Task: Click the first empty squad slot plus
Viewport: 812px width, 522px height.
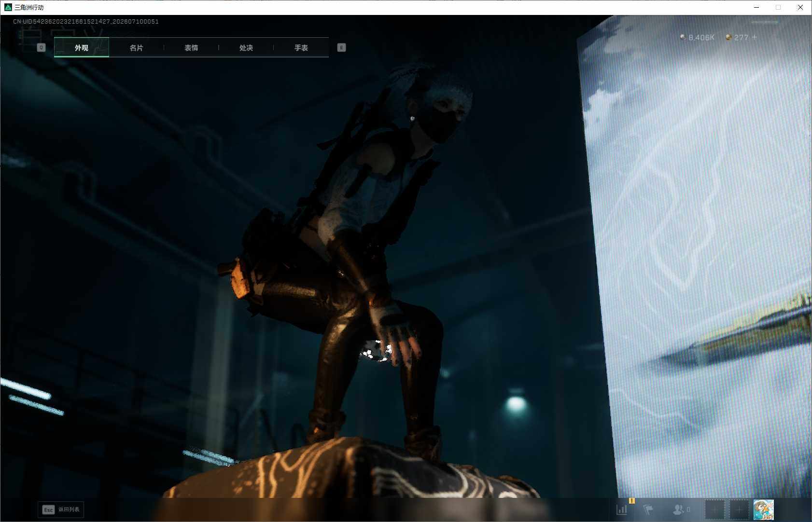Action: 715,509
